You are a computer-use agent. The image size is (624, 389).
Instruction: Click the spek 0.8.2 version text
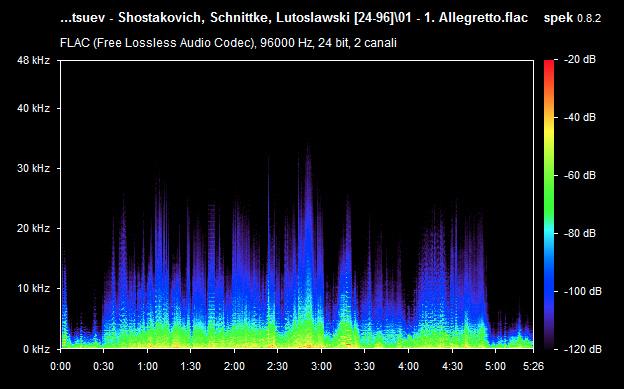point(572,18)
